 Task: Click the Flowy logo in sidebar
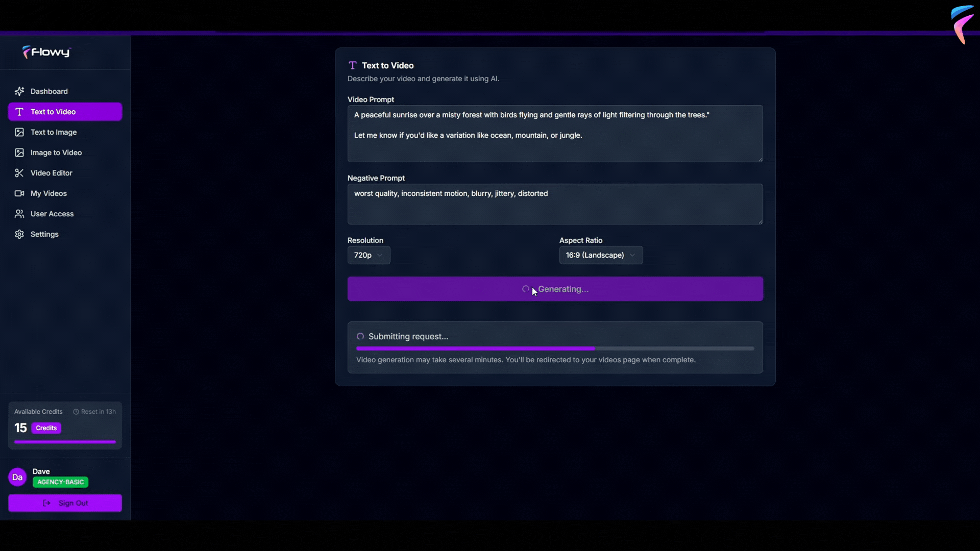click(x=46, y=52)
